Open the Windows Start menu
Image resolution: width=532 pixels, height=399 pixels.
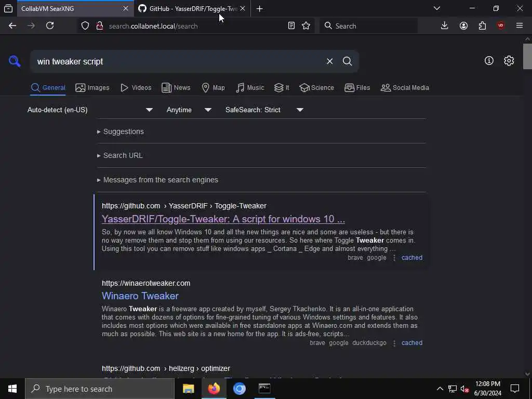12,389
